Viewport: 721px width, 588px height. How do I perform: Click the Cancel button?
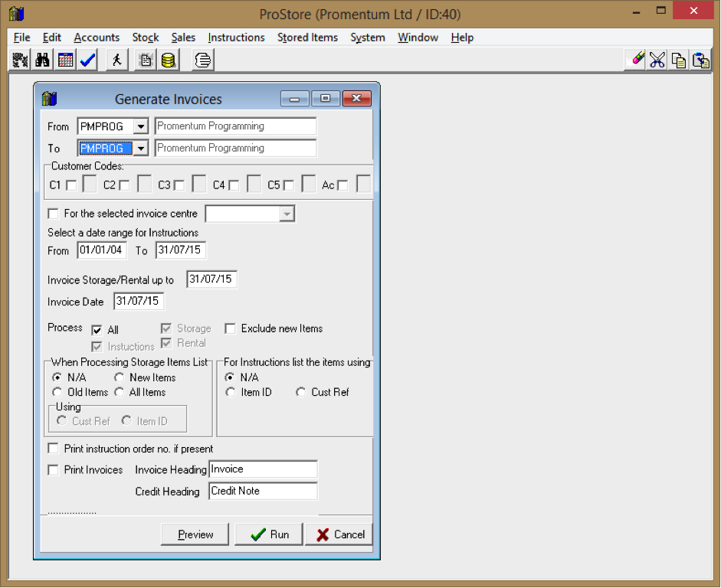click(339, 534)
